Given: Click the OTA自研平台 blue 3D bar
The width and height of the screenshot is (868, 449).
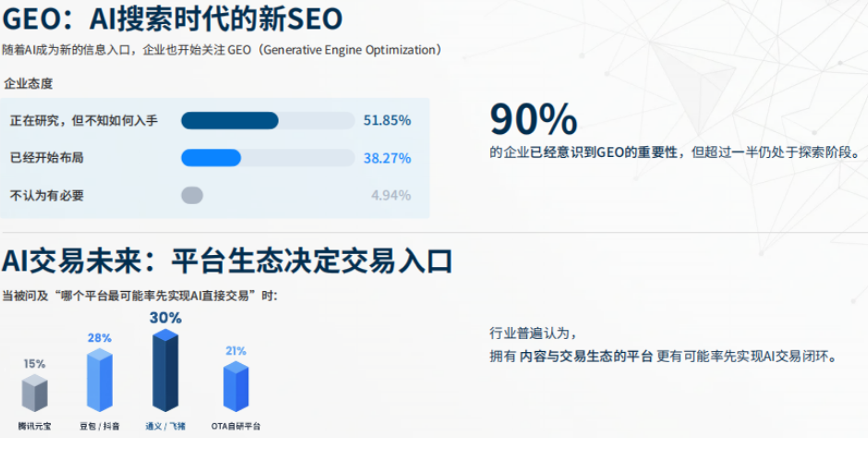Looking at the screenshot, I should [235, 386].
